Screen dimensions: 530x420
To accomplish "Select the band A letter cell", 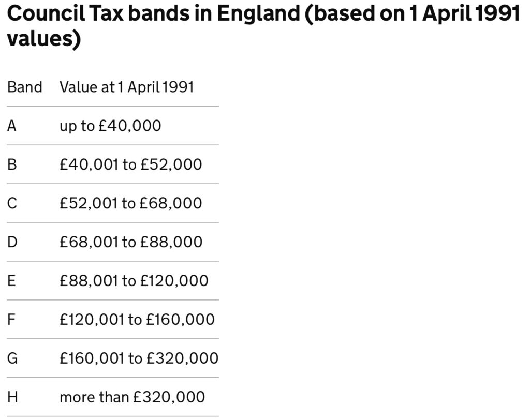I will coord(12,126).
